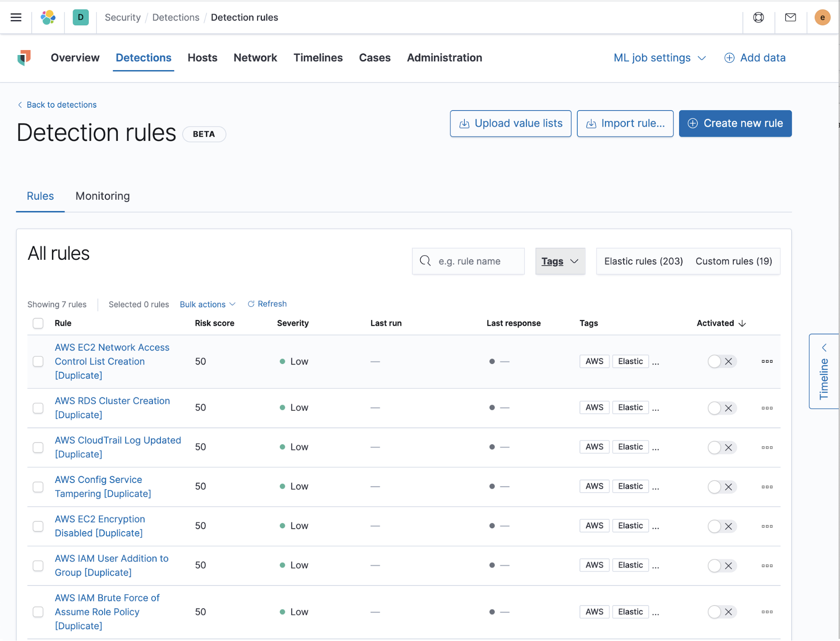840x641 pixels.
Task: Open actions menu for AWS EC2 Encryption Disabled rule
Action: [x=767, y=526]
